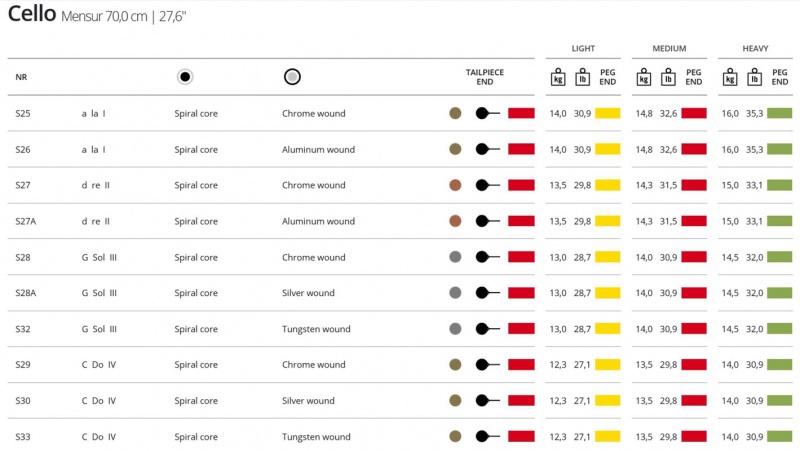The image size is (800, 451).
Task: Click the kg weight icon under LIGHT
Action: point(558,77)
